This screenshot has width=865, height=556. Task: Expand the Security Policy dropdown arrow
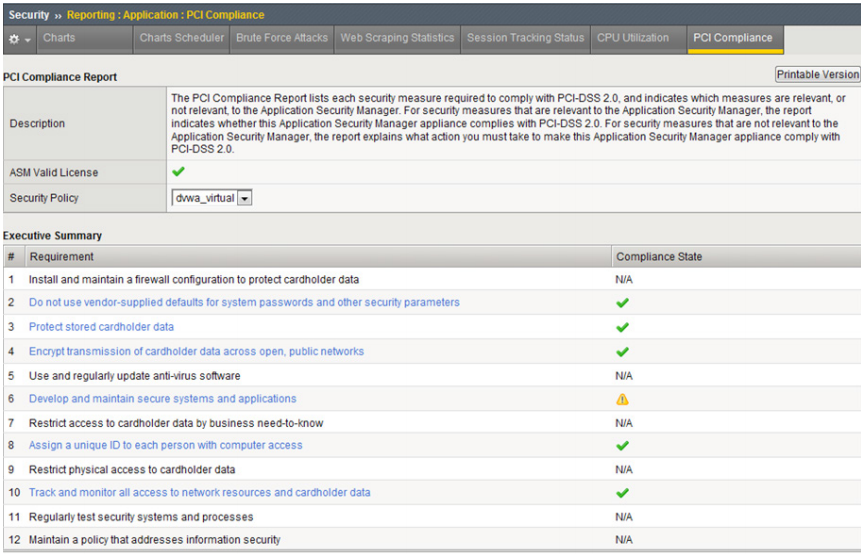245,198
